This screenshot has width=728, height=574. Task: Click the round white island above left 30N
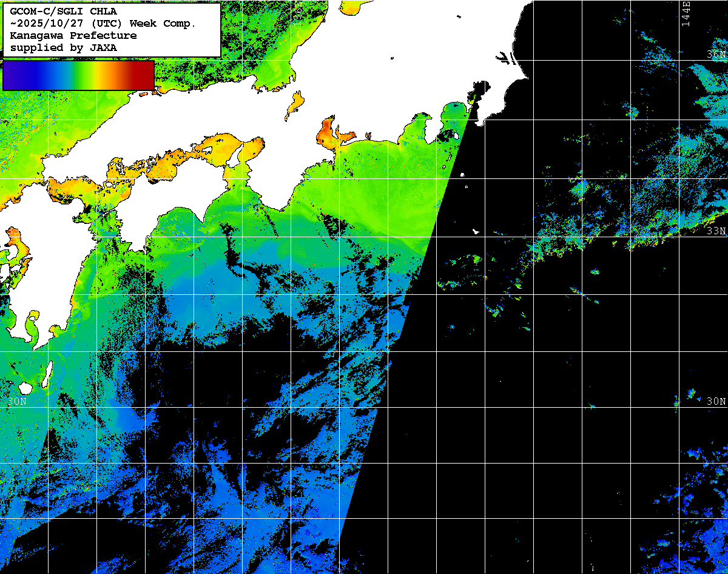25,387
